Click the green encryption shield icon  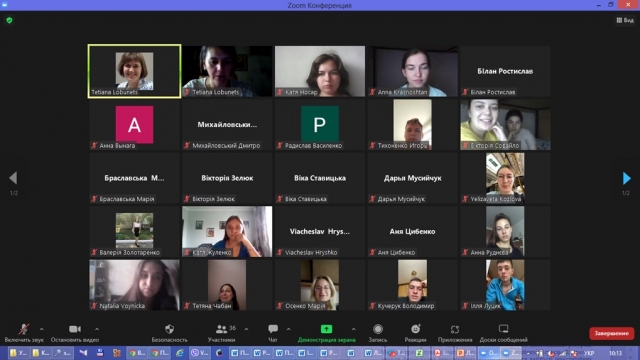(x=9, y=20)
